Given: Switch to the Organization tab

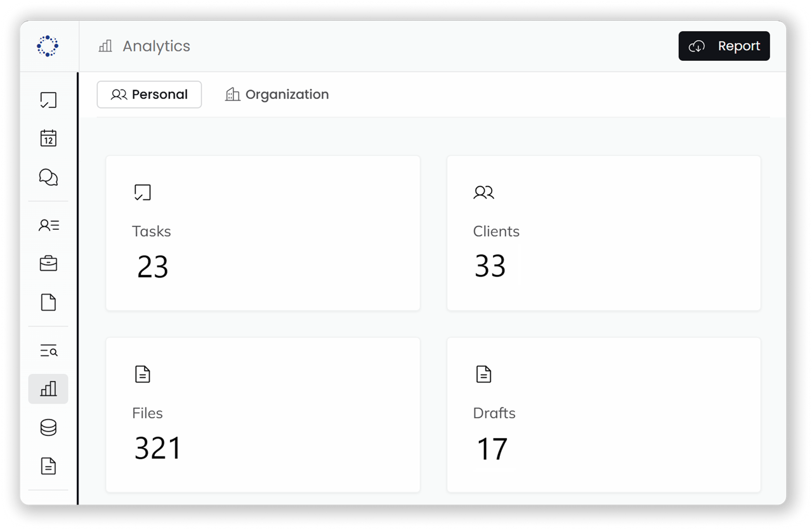Looking at the screenshot, I should [277, 95].
